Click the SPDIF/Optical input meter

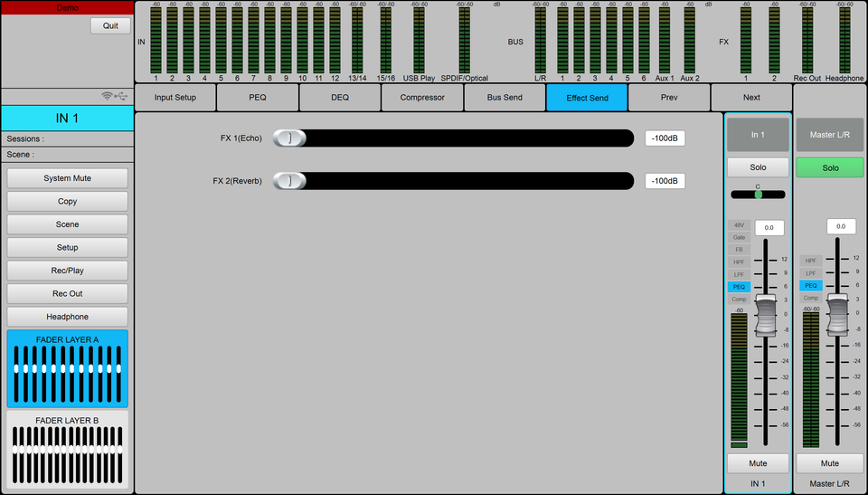[465, 41]
